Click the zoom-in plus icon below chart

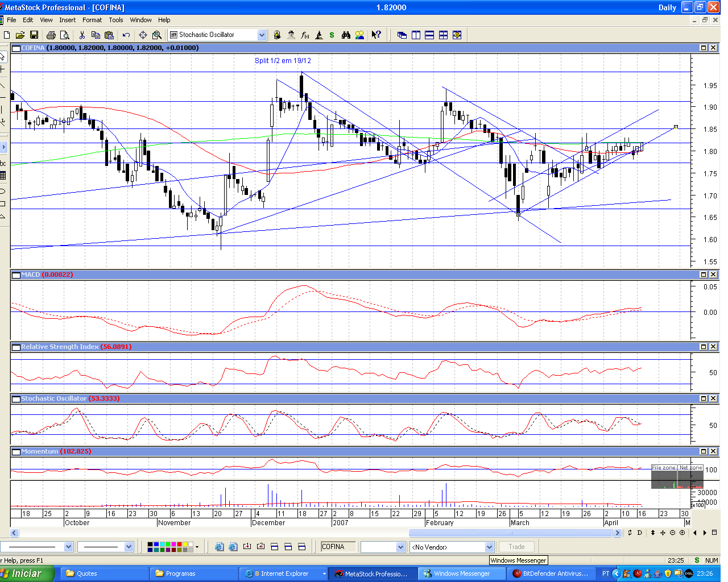682,533
